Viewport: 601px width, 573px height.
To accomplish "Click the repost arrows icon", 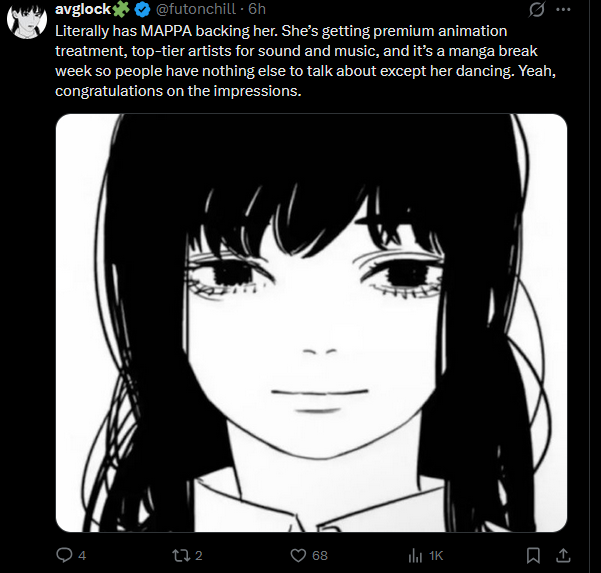I will click(181, 555).
